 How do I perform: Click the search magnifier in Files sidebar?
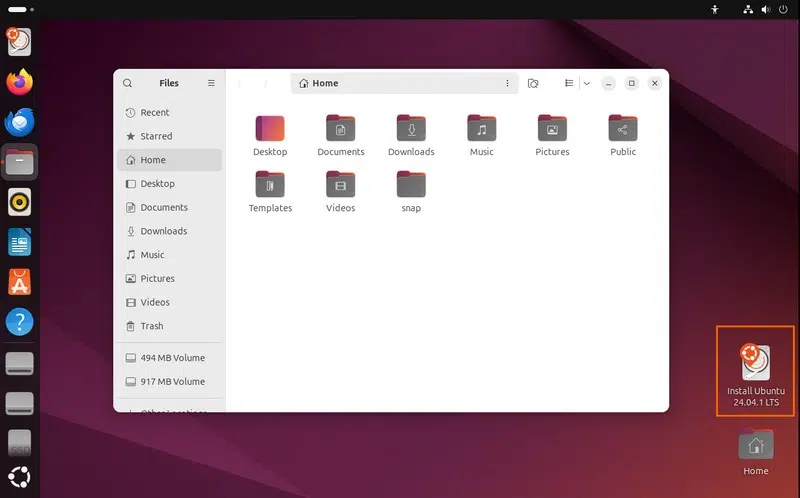point(128,83)
